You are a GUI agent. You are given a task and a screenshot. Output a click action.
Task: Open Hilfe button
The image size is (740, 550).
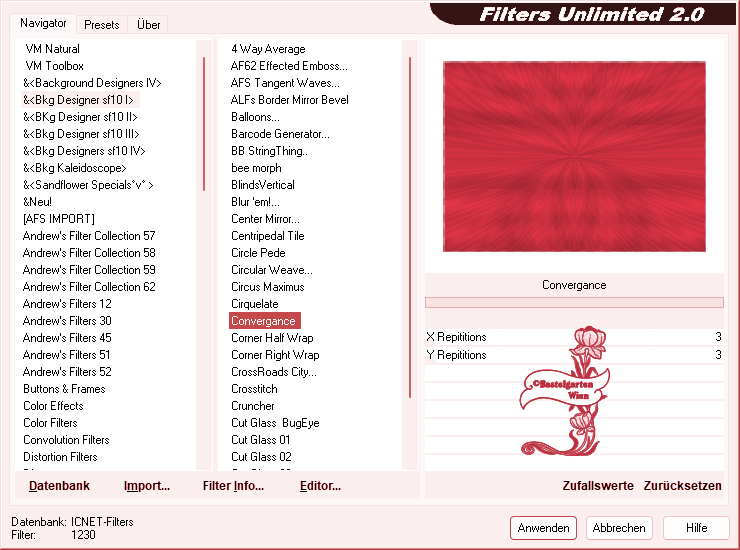tap(696, 527)
